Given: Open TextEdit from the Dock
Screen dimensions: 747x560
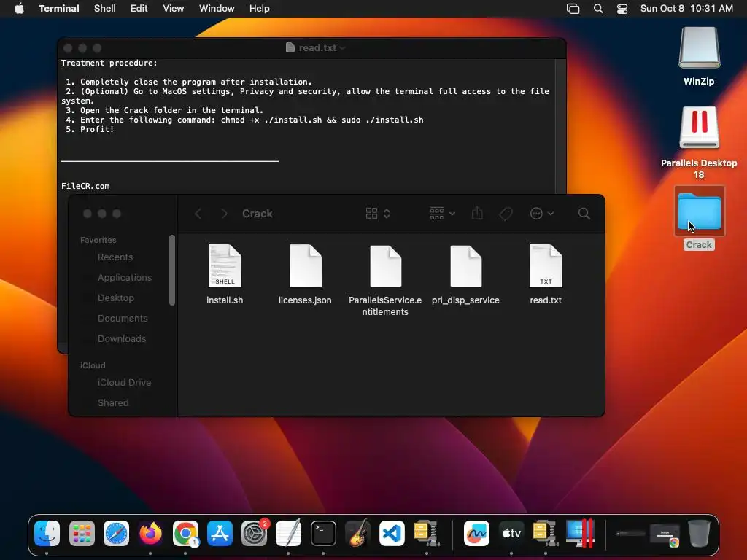Looking at the screenshot, I should pyautogui.click(x=289, y=532).
